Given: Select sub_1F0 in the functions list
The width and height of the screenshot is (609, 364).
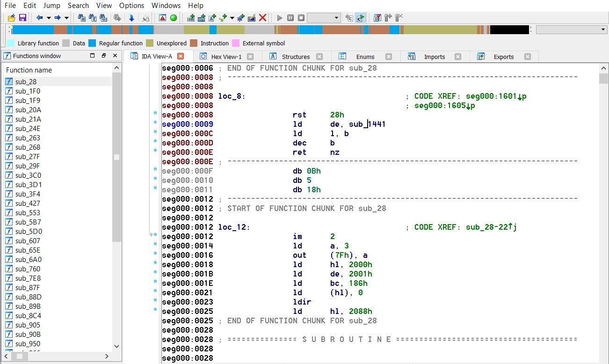Looking at the screenshot, I should click(28, 91).
